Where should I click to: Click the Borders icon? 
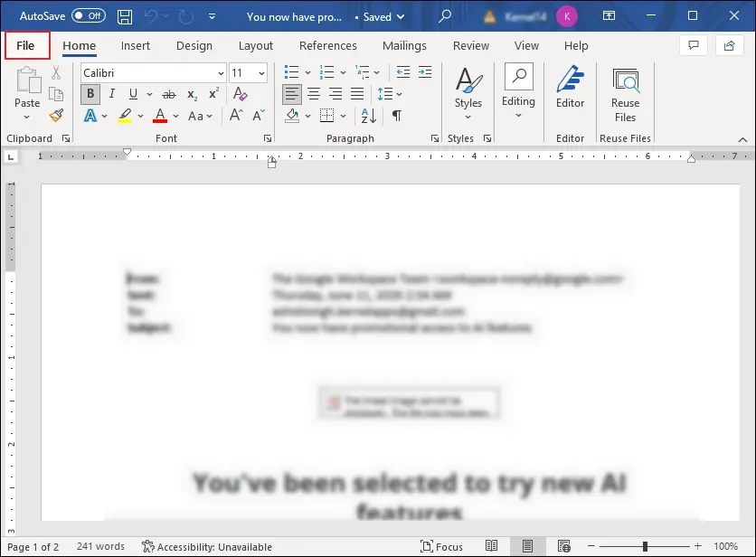pos(326,116)
